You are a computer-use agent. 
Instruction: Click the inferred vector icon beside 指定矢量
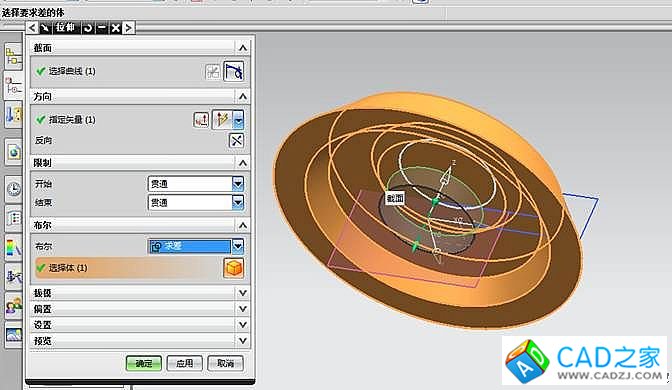[x=222, y=120]
